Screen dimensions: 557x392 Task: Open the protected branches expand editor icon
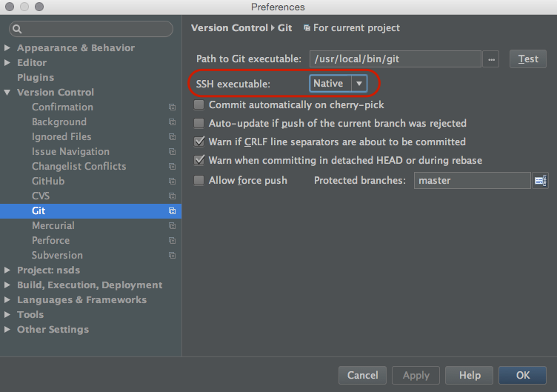click(x=540, y=181)
